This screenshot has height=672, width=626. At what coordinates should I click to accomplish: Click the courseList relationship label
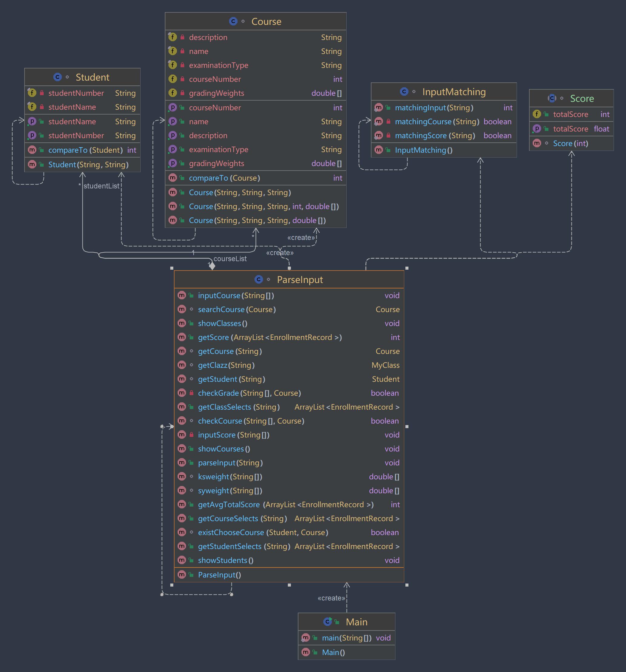(230, 259)
